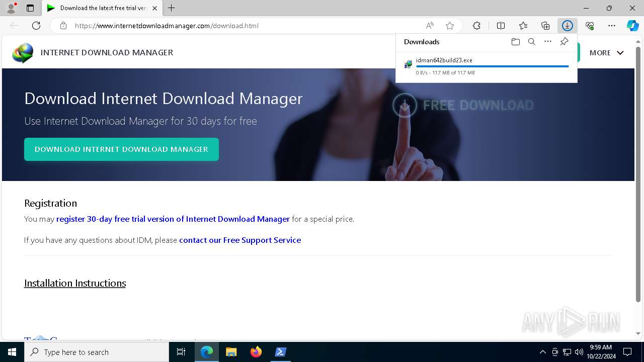This screenshot has height=362, width=644.
Task: Open more options in Downloads panel
Action: [x=548, y=42]
